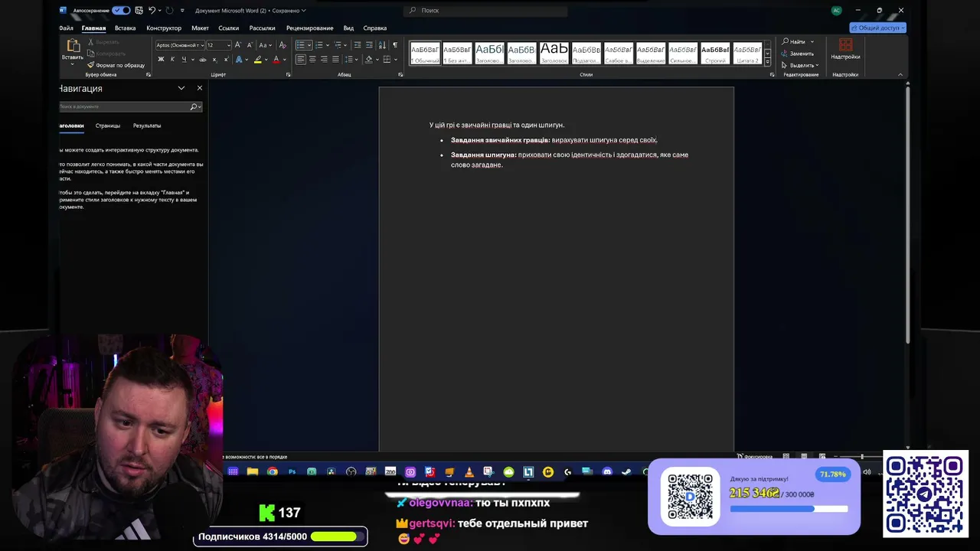980x551 pixels.
Task: Open the font name combo box
Action: [x=180, y=45]
